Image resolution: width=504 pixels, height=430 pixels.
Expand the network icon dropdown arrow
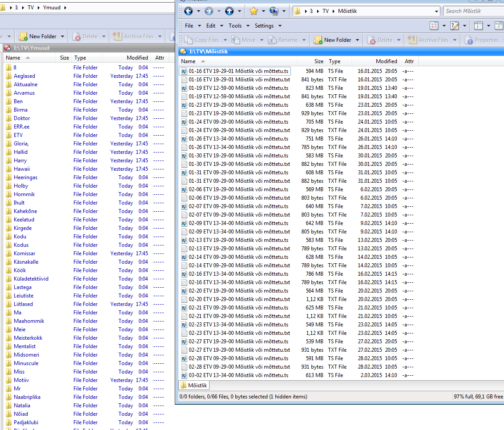(x=284, y=11)
